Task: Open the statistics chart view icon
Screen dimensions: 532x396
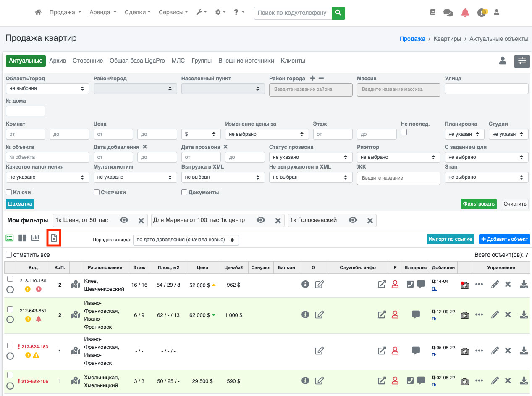Action: pos(35,238)
